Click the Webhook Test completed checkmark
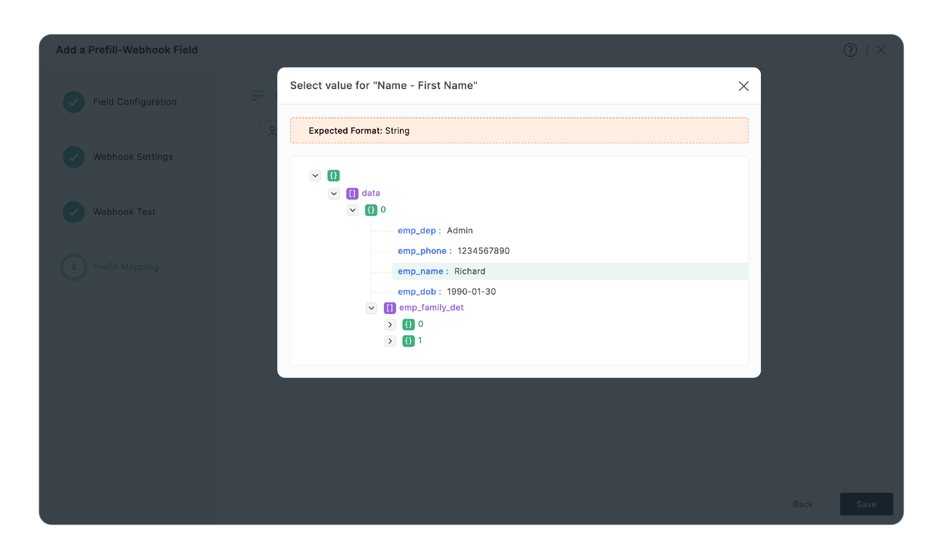Screen dimensions: 943x560 pos(74,212)
